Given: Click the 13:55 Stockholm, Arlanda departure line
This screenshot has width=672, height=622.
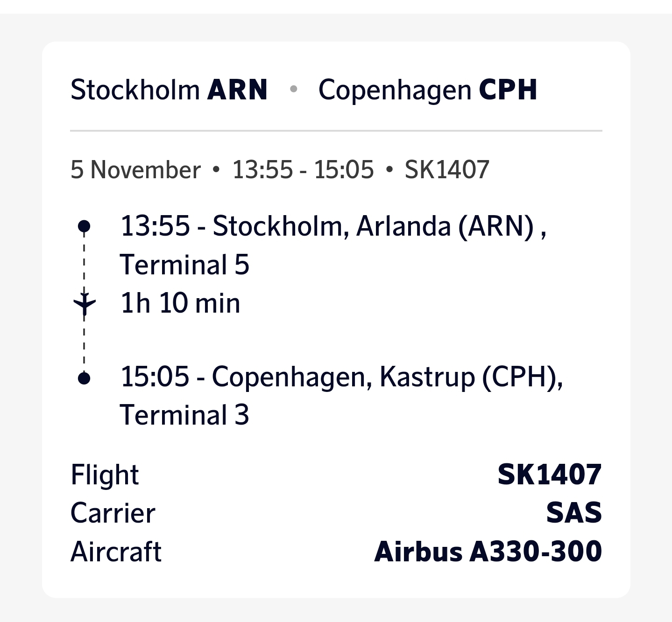Looking at the screenshot, I should (x=333, y=226).
